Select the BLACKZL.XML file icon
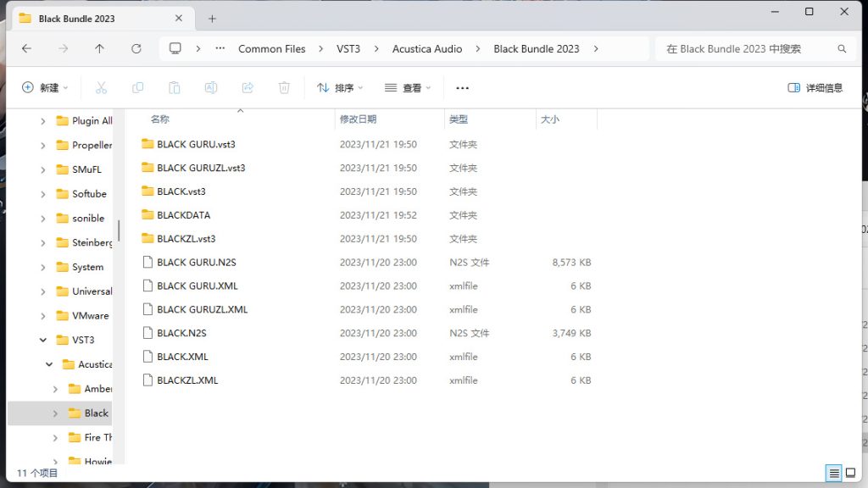The height and width of the screenshot is (488, 868). point(147,380)
